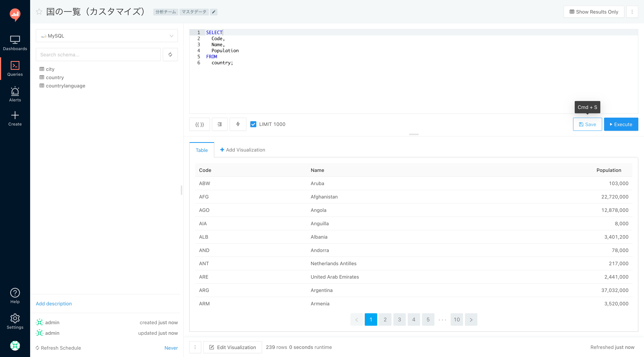Switch to the Table tab
This screenshot has height=357, width=644.
point(201,150)
